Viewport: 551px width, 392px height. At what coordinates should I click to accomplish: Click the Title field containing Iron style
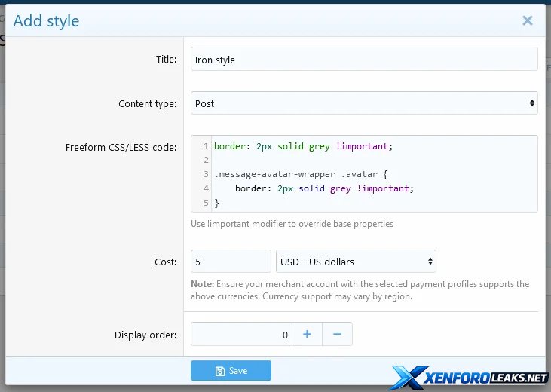coord(364,60)
